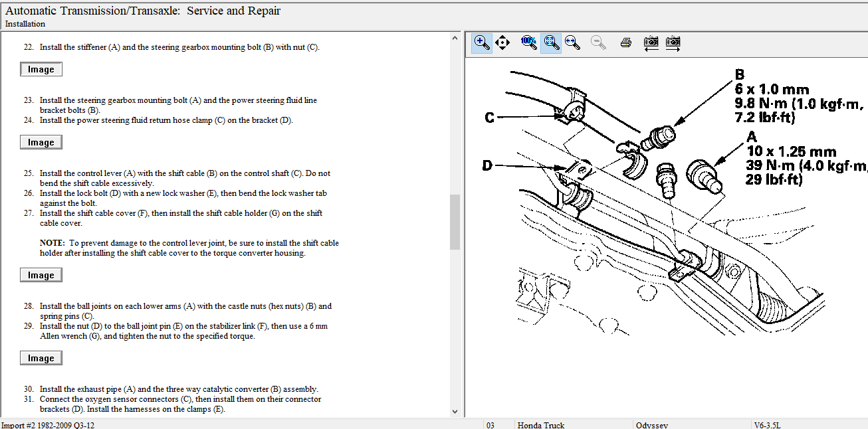
Task: Open Image for steps 23-24 power steering
Action: (41, 143)
